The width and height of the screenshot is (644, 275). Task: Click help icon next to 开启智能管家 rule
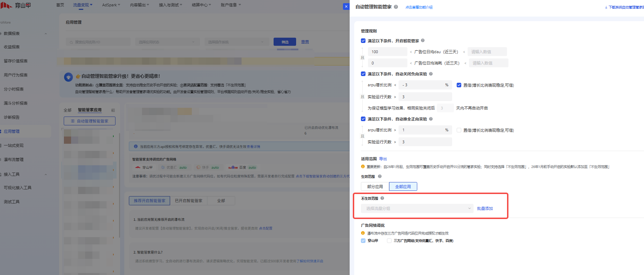click(x=423, y=40)
